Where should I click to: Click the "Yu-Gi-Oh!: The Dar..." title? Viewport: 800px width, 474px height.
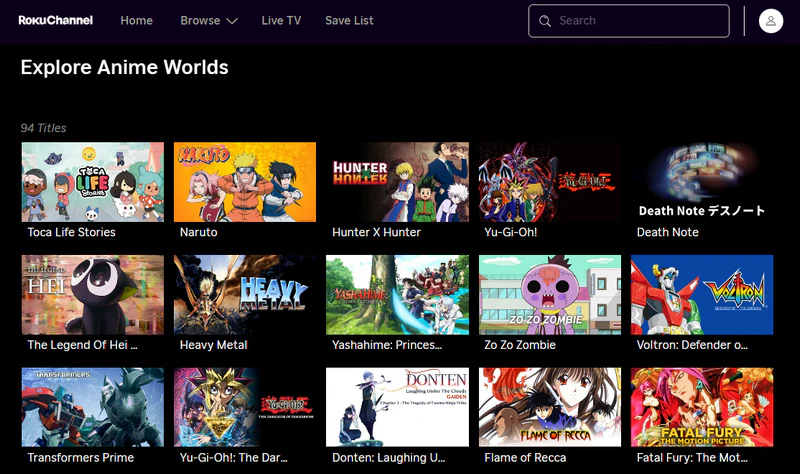click(234, 458)
